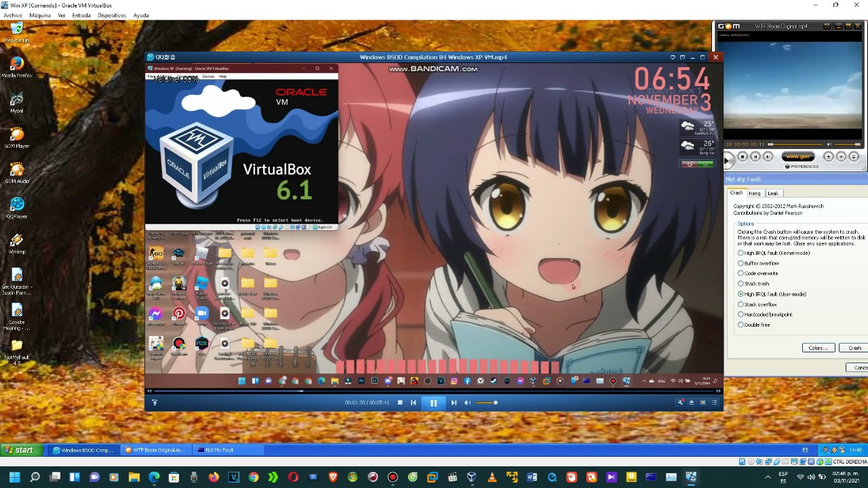Switch to WTF Boom Original XP taskbar item

pyautogui.click(x=155, y=450)
